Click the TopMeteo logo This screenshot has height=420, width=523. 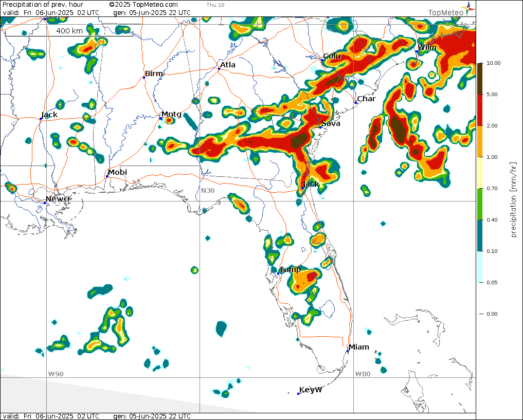(x=452, y=9)
